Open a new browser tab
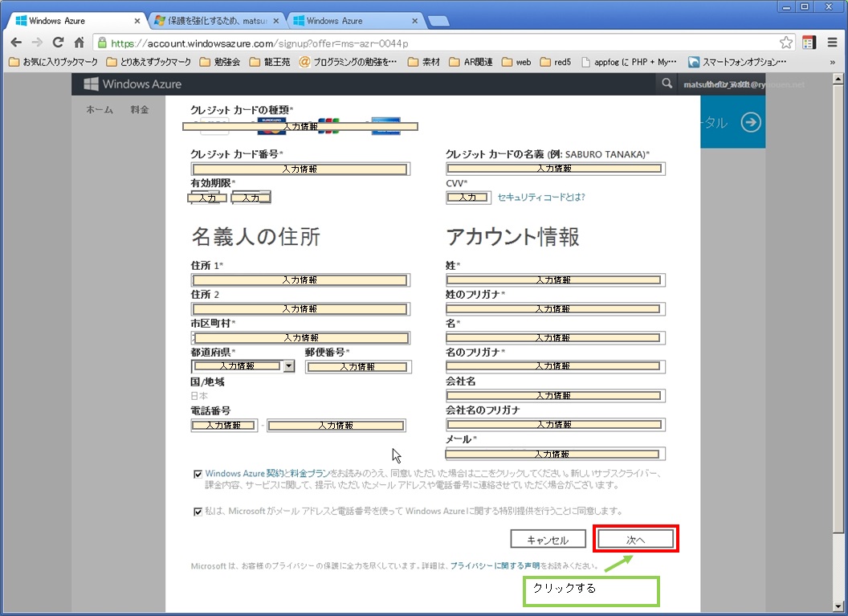 438,21
